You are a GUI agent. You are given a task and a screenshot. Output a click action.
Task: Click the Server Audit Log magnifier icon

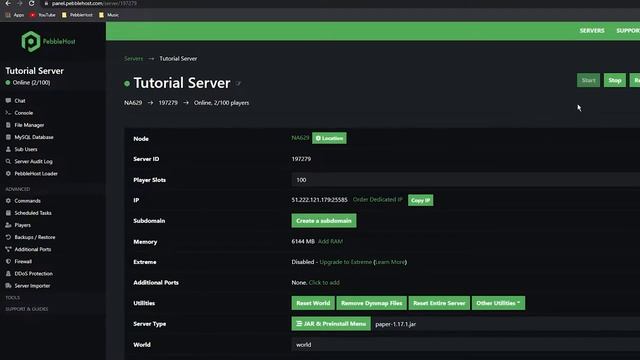pos(8,162)
